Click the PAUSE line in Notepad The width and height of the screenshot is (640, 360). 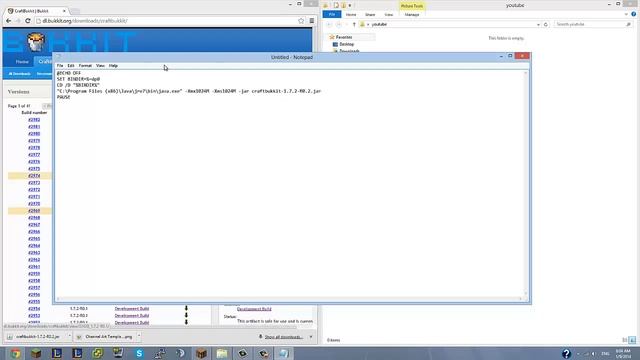pyautogui.click(x=64, y=97)
